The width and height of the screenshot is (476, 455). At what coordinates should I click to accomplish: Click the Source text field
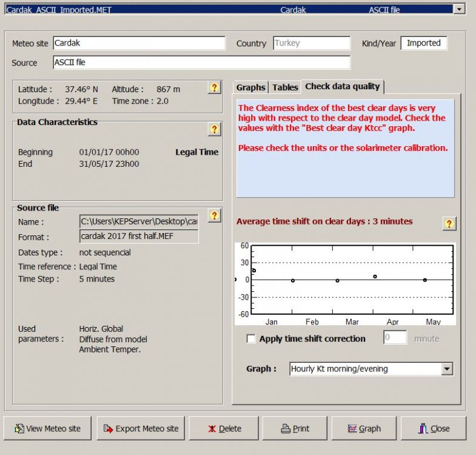[201, 62]
